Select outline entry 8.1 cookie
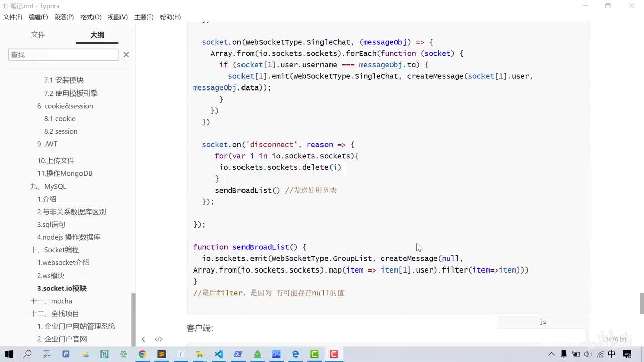 coord(60,119)
